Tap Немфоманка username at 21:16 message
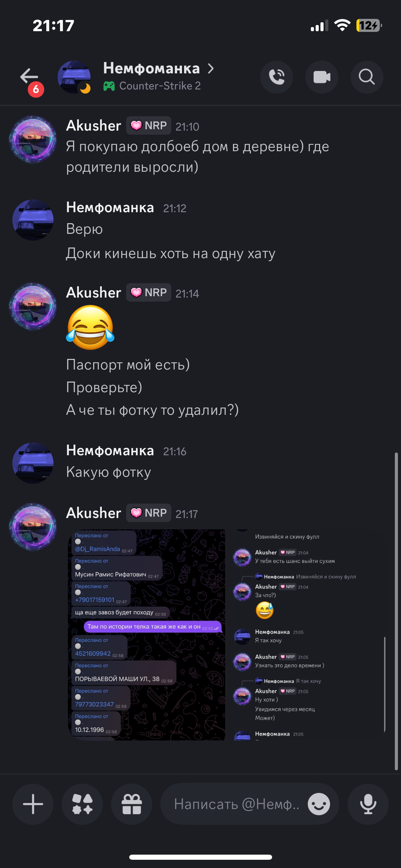The image size is (401, 868). [110, 450]
